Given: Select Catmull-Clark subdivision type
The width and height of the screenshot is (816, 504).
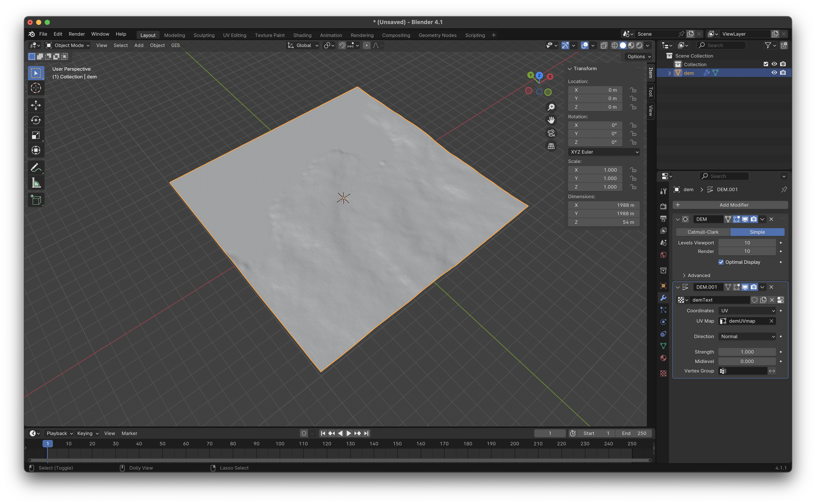Looking at the screenshot, I should [x=703, y=232].
